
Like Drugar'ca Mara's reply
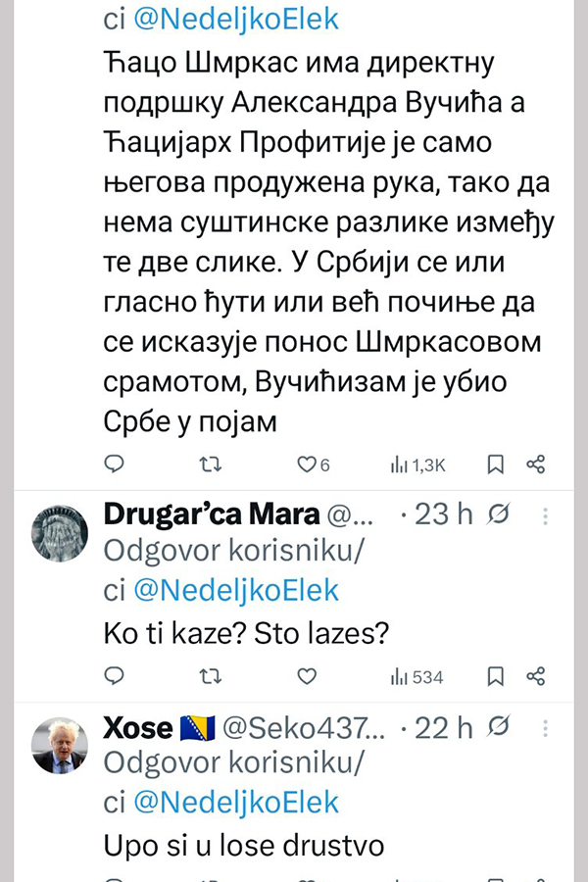pyautogui.click(x=307, y=675)
